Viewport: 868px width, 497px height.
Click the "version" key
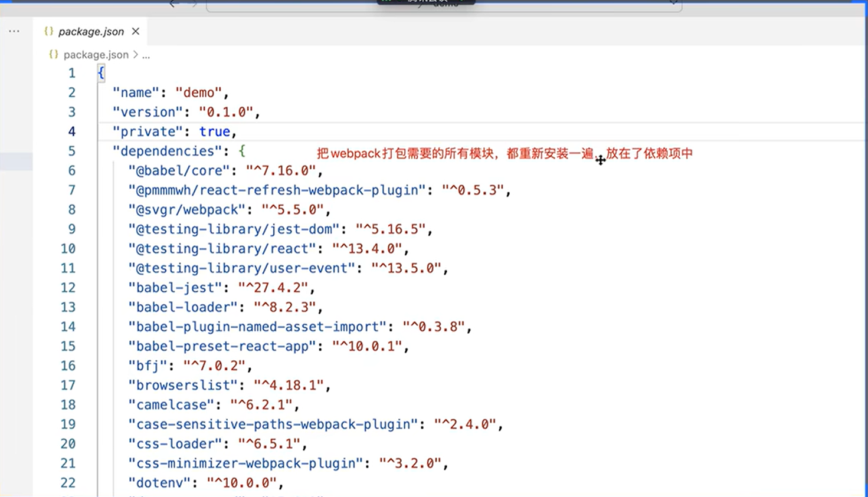(x=148, y=112)
